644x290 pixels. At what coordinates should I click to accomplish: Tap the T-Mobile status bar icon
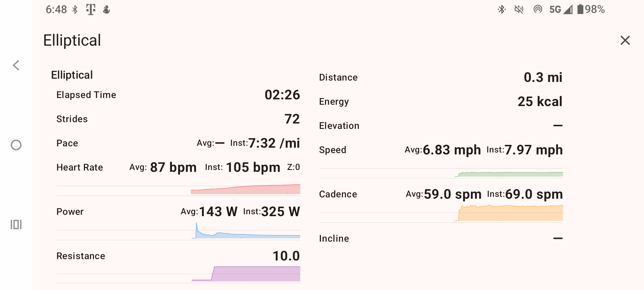tap(91, 10)
